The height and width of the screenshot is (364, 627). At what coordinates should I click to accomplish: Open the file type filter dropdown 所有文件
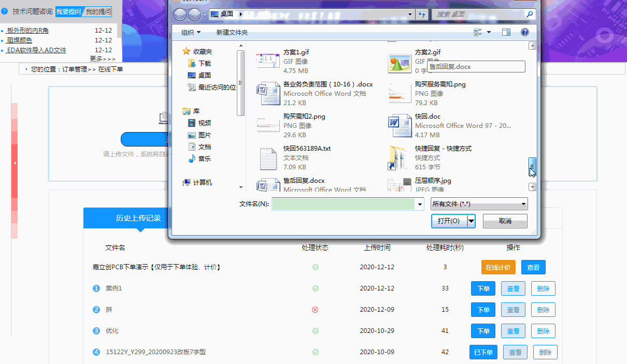pyautogui.click(x=479, y=204)
